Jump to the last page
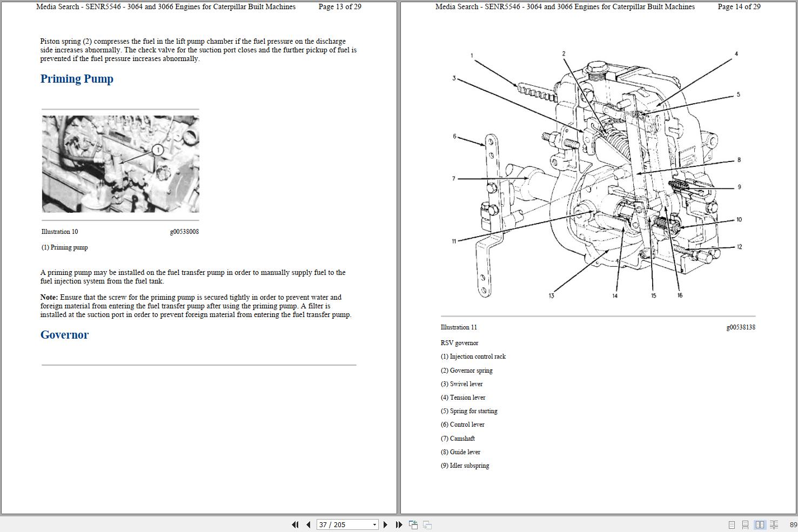 click(399, 524)
